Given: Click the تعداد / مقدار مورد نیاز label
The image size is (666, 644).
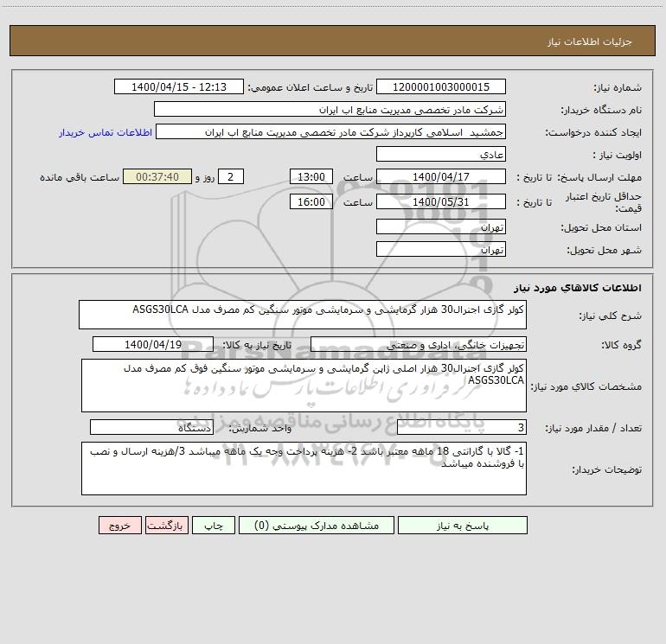Looking at the screenshot, I should tap(593, 428).
